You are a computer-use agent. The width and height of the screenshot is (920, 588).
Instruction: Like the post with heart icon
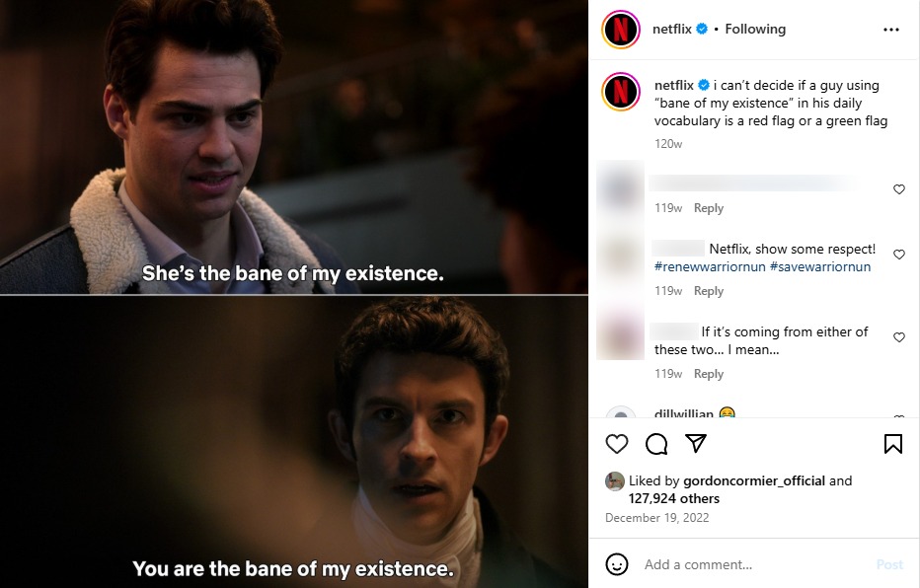(x=617, y=444)
